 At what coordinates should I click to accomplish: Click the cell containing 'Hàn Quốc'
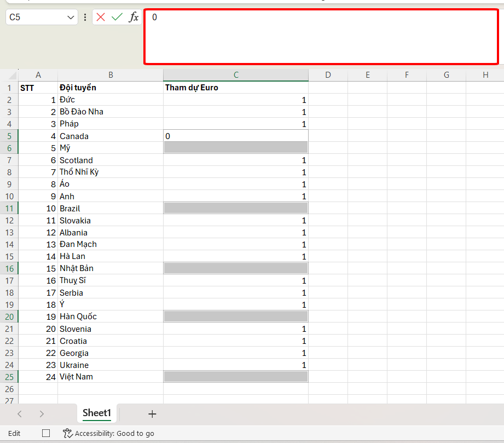click(x=111, y=317)
